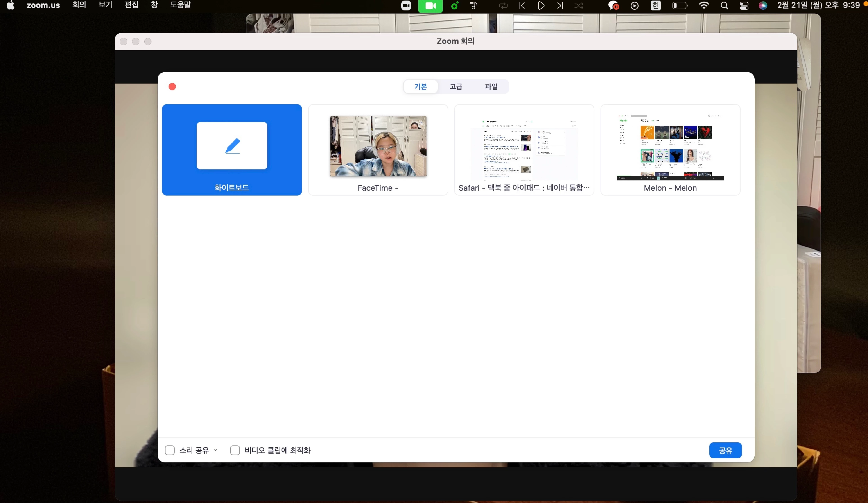The width and height of the screenshot is (868, 503).
Task: Toggle the shuffle icon in menu bar
Action: click(x=579, y=5)
